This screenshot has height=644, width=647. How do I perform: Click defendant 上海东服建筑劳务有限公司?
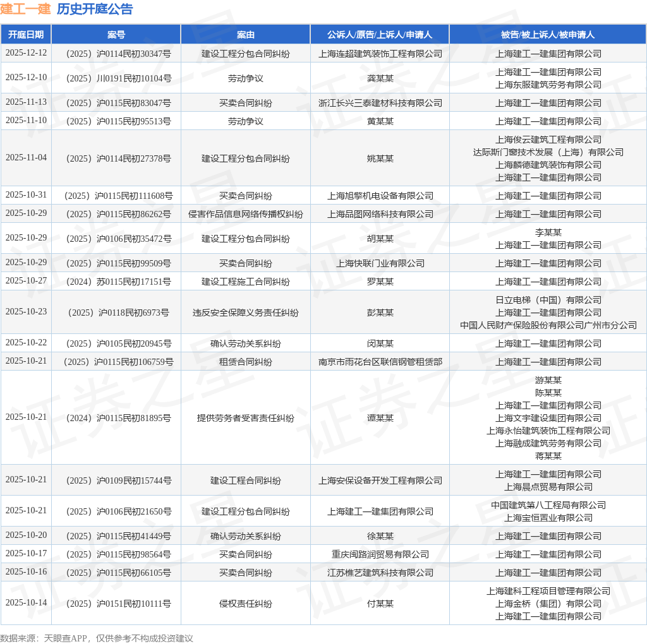[x=548, y=85]
